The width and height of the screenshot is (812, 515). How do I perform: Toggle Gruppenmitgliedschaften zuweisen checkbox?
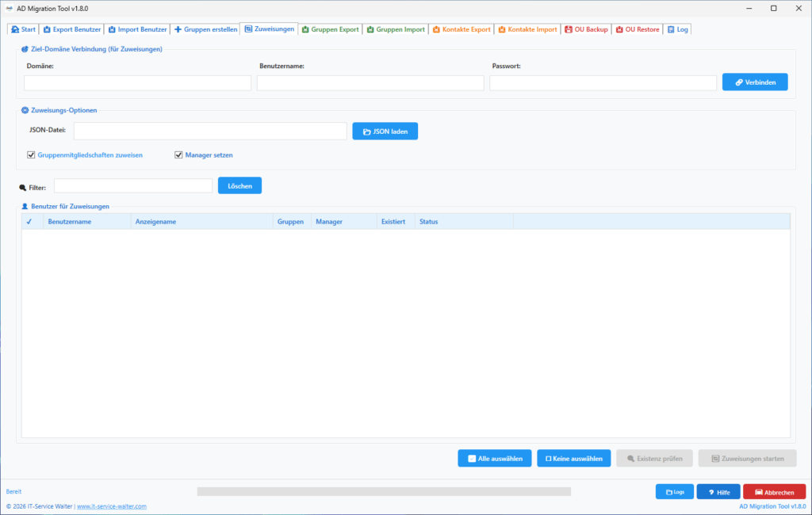[x=31, y=154]
